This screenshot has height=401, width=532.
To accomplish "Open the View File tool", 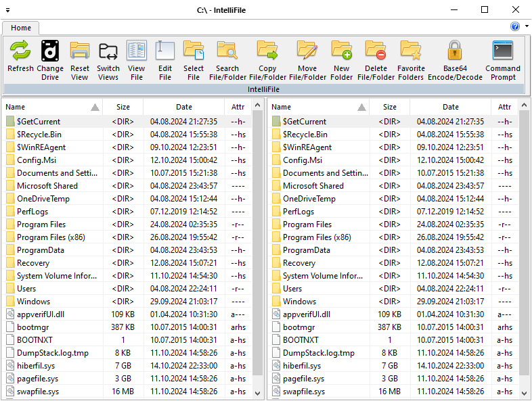I will [137, 60].
